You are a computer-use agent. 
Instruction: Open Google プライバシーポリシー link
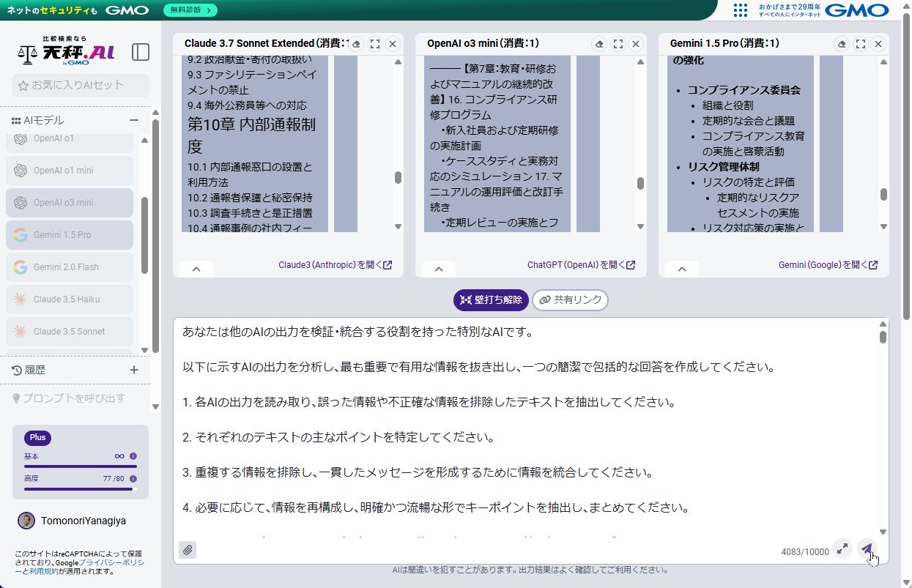tap(111, 562)
